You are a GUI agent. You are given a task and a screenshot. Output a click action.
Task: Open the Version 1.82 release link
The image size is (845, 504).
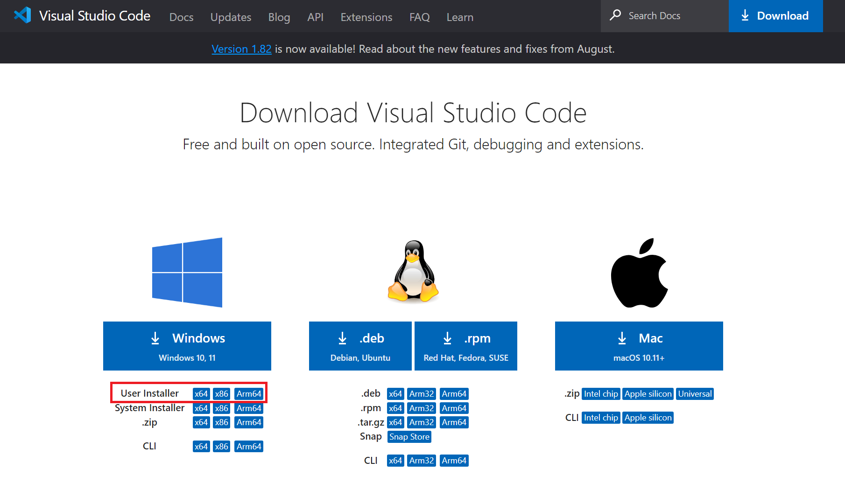click(241, 49)
